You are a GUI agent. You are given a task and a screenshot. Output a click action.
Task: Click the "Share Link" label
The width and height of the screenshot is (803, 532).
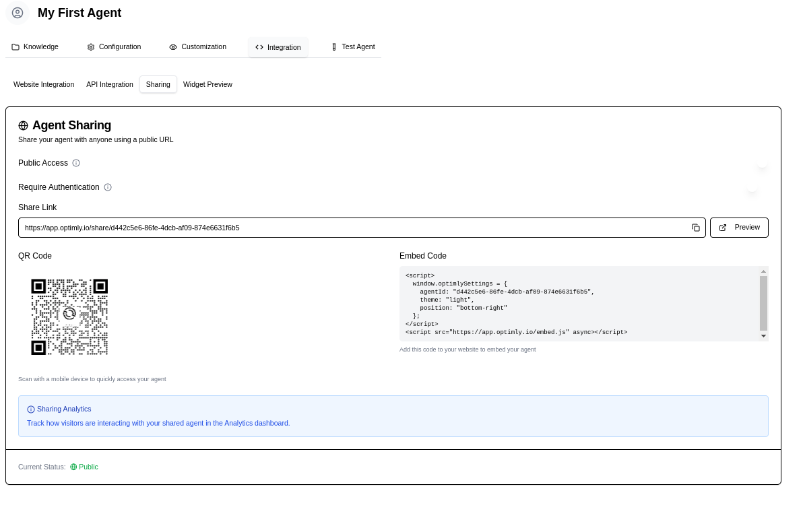pos(37,207)
